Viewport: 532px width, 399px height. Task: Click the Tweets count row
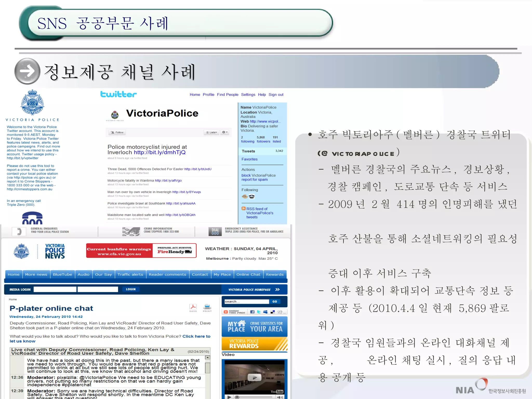click(x=262, y=151)
